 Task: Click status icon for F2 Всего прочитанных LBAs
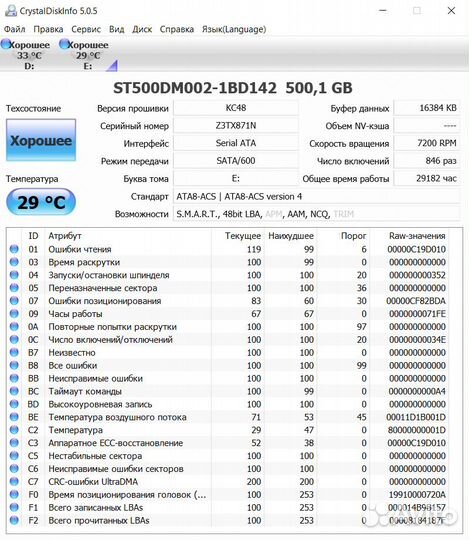[14, 520]
